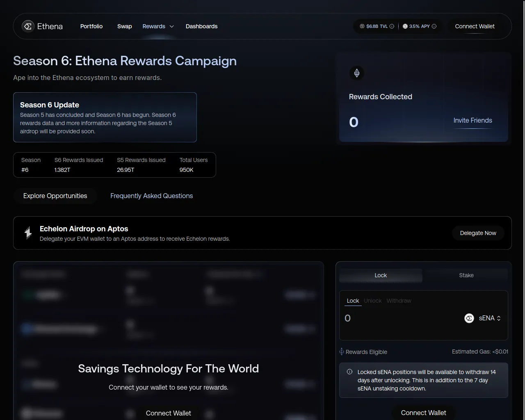
Task: Click the sENA token icon
Action: 469,318
